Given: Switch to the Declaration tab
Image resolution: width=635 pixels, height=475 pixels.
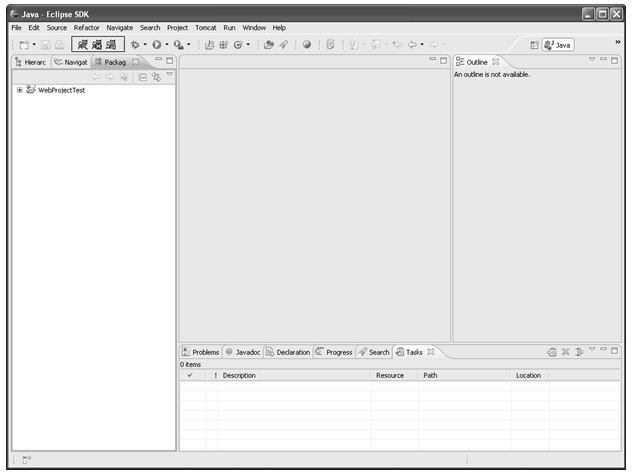Looking at the screenshot, I should point(288,352).
